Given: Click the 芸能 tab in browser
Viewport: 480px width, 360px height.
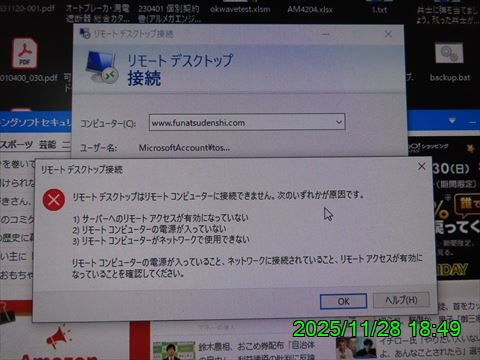Looking at the screenshot, I should pos(47,145).
